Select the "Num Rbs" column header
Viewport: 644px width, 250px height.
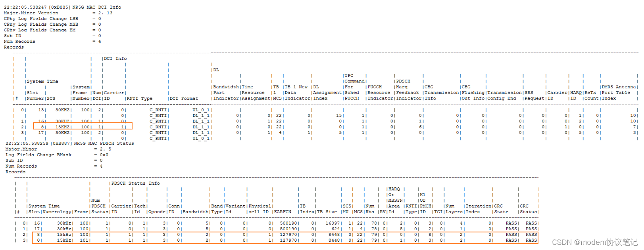click(x=369, y=209)
